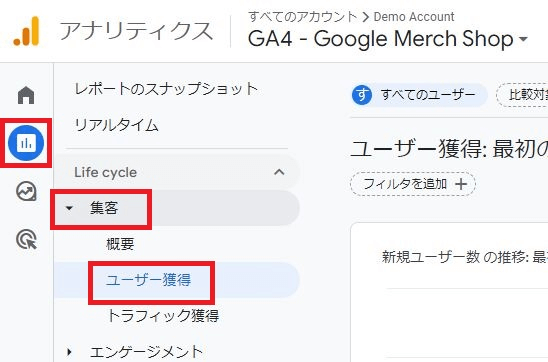Image resolution: width=548 pixels, height=362 pixels.
Task: Click the 比較対象 add comparison chip
Action: point(522,95)
